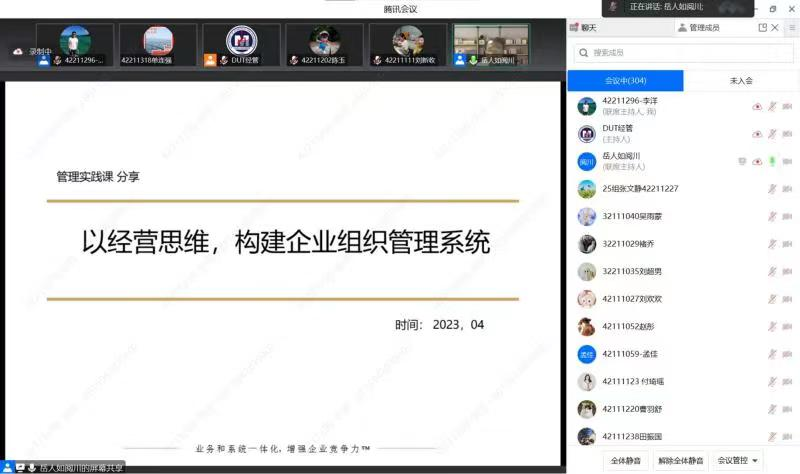Open the 会议管控 dropdown

(x=738, y=461)
